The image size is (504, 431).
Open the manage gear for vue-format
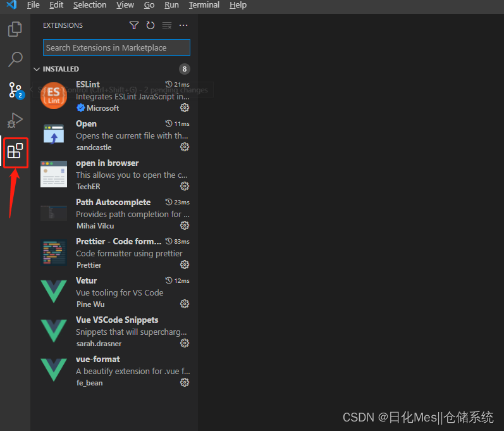pyautogui.click(x=185, y=382)
